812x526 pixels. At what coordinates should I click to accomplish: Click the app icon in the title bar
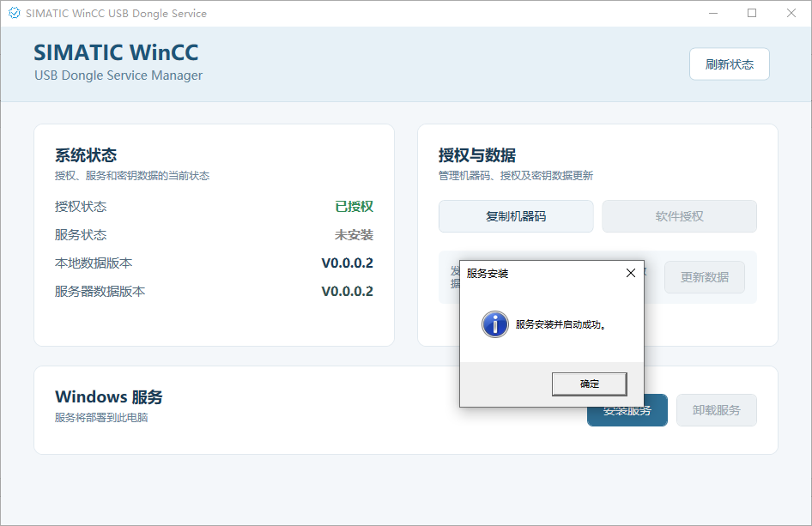pos(14,13)
